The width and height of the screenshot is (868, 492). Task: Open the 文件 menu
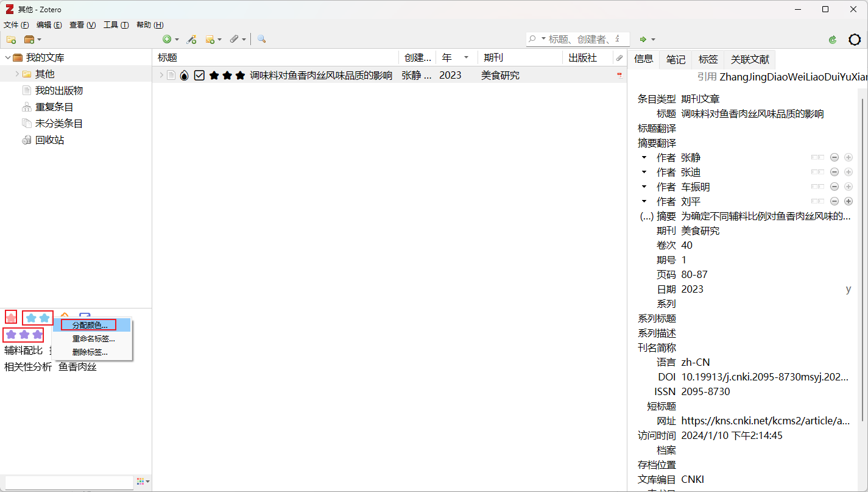[16, 25]
